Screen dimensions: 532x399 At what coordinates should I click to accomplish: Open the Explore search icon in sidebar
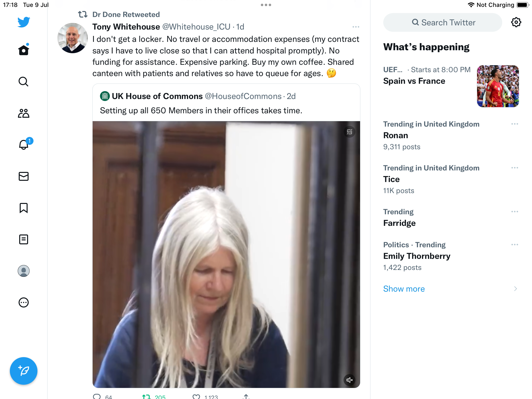pos(24,82)
